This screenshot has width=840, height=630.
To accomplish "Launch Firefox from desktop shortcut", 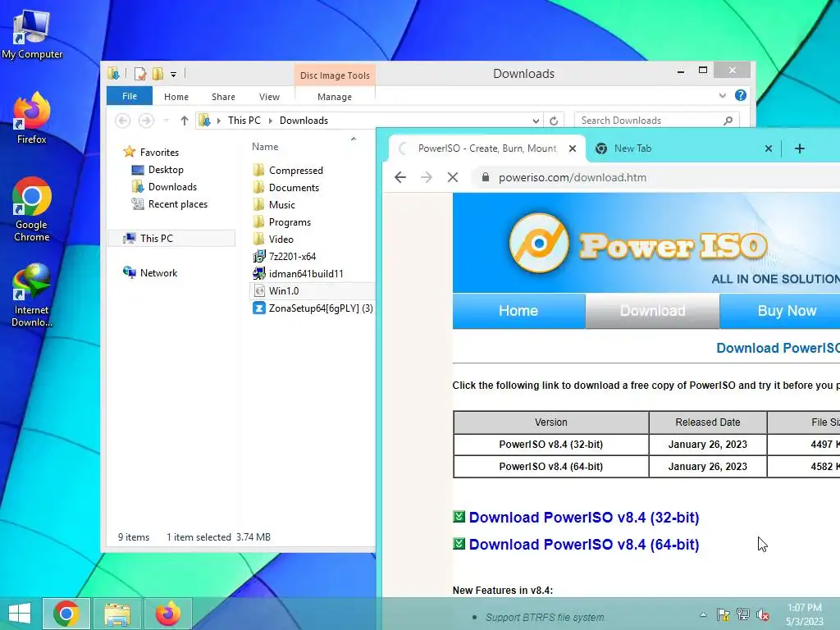I will pos(32,118).
